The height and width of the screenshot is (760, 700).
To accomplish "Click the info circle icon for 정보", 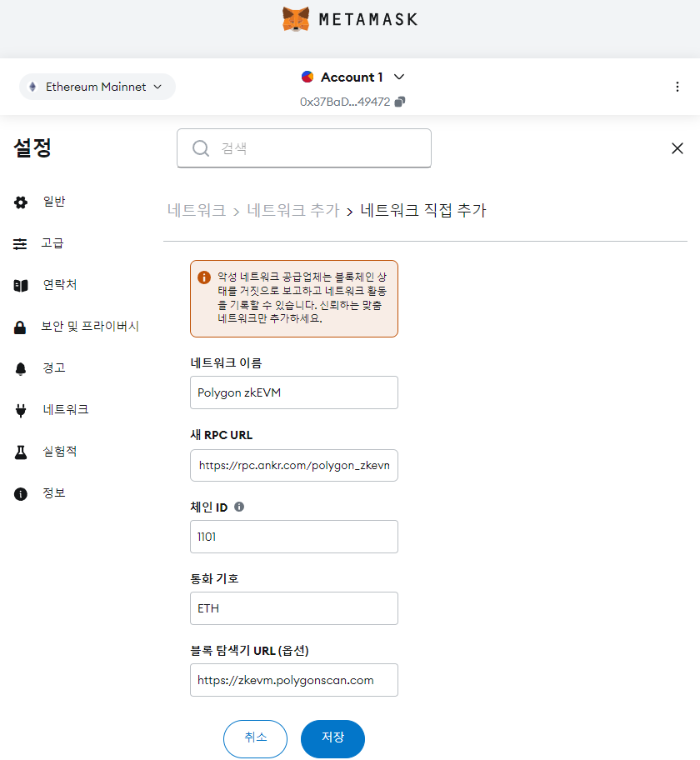I will point(21,494).
